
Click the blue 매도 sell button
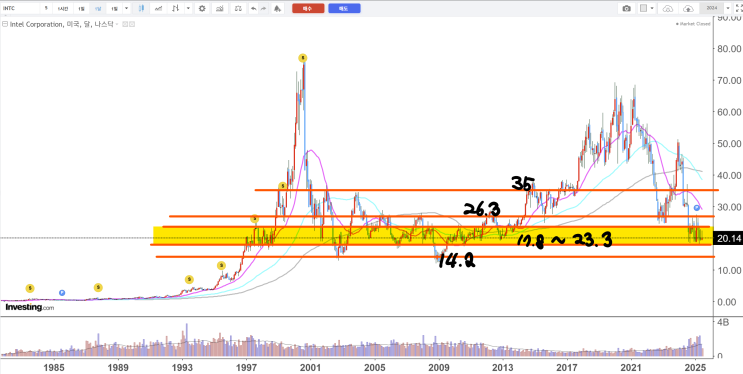coord(344,9)
